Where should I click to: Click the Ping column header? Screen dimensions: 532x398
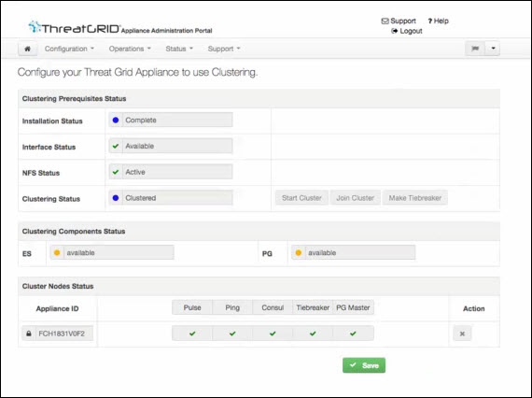click(232, 307)
